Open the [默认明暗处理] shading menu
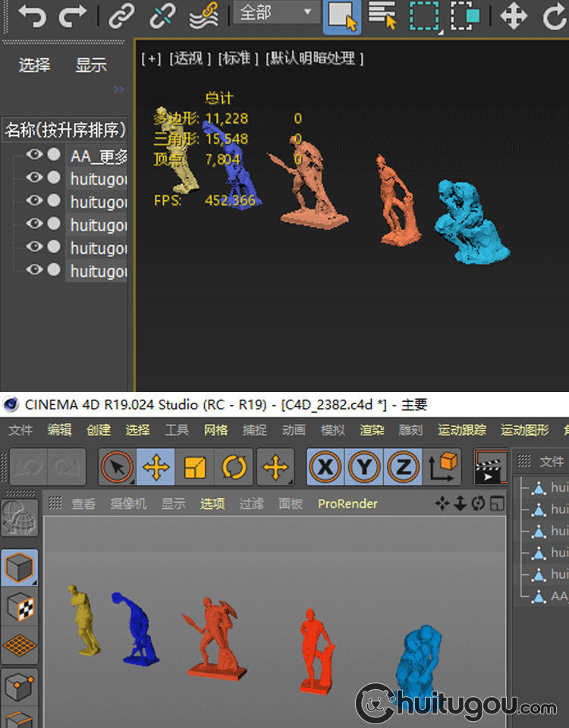Image resolution: width=569 pixels, height=728 pixels. (x=315, y=58)
